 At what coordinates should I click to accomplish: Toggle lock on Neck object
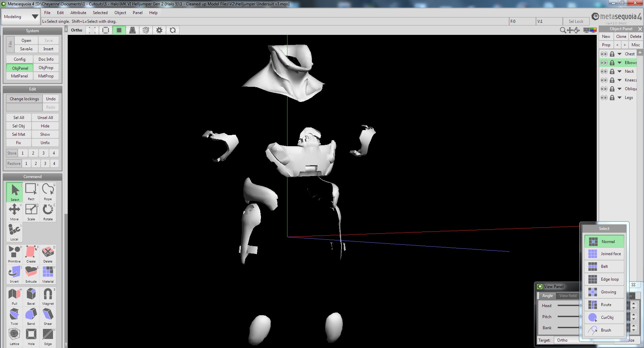point(612,71)
